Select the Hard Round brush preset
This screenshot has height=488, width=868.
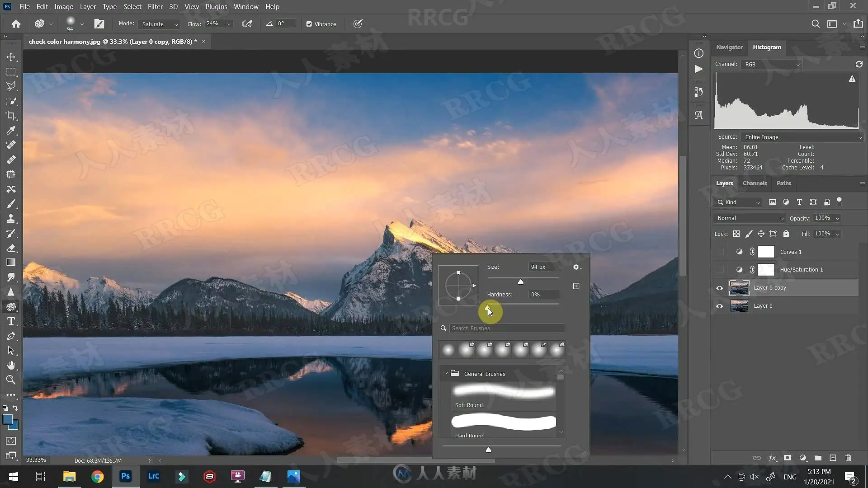click(x=504, y=426)
